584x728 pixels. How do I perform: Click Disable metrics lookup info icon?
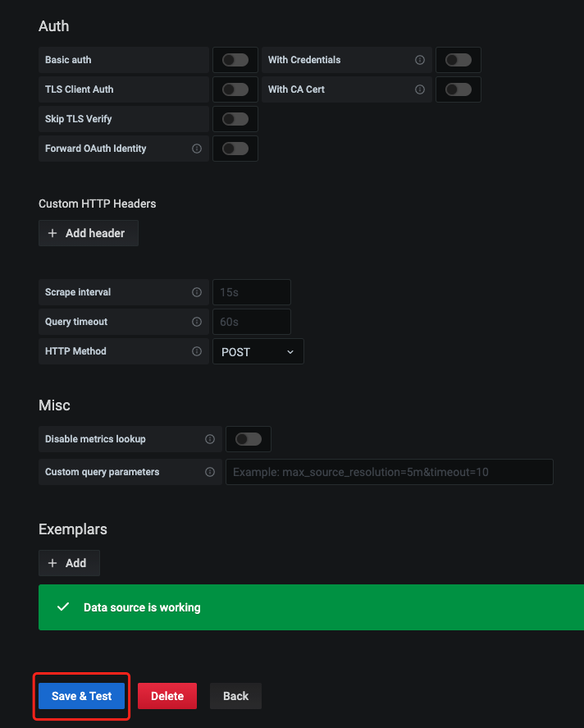[x=210, y=439]
